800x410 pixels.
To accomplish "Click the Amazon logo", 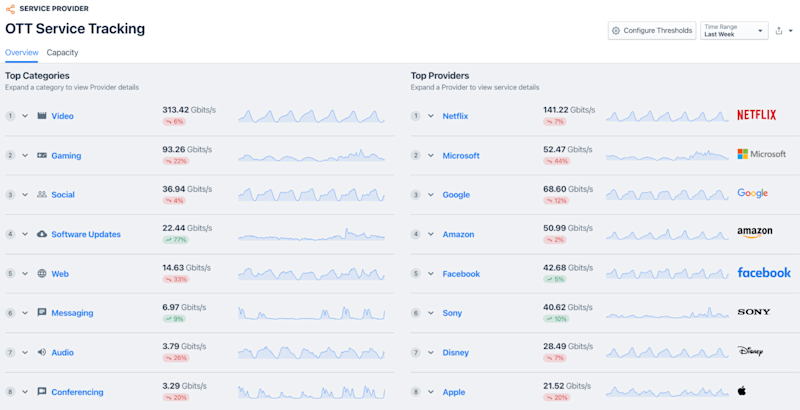I will (755, 233).
